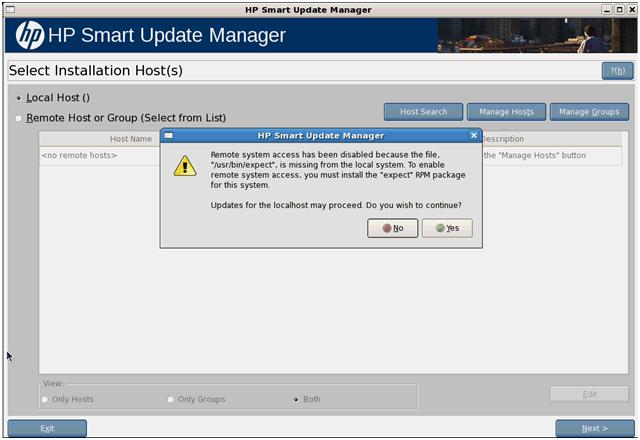
Task: Open Manage Hosts
Action: click(506, 112)
